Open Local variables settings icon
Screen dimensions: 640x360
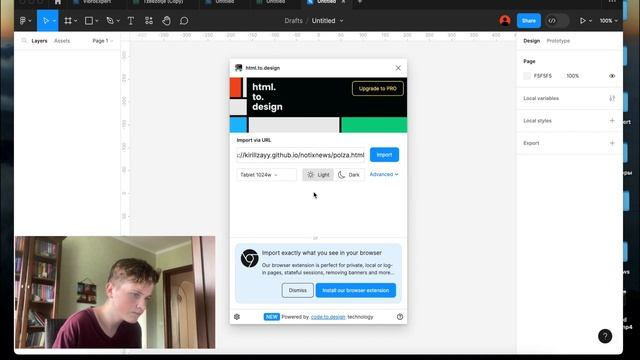click(612, 98)
